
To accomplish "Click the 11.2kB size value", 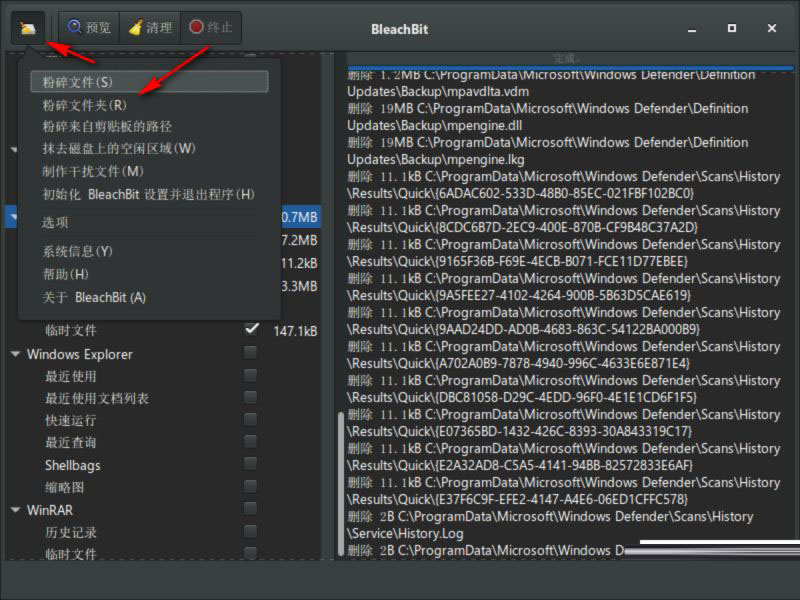I will point(299,263).
